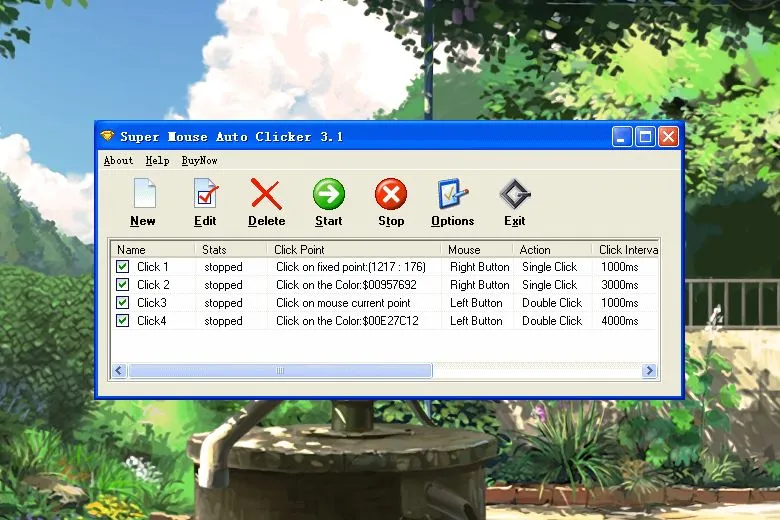The image size is (780, 520).
Task: Sort list by Name column header
Action: (x=153, y=249)
